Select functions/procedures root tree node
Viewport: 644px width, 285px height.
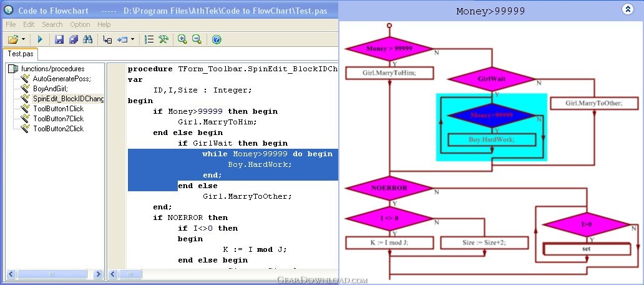tap(52, 69)
